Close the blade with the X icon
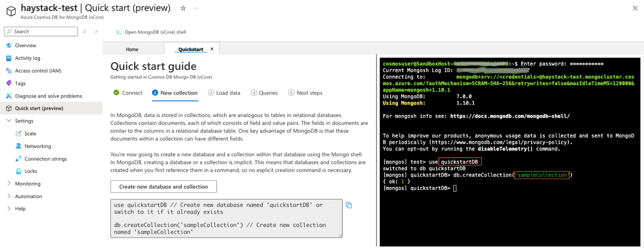Viewport: 644px width, 248px height. 635,8
